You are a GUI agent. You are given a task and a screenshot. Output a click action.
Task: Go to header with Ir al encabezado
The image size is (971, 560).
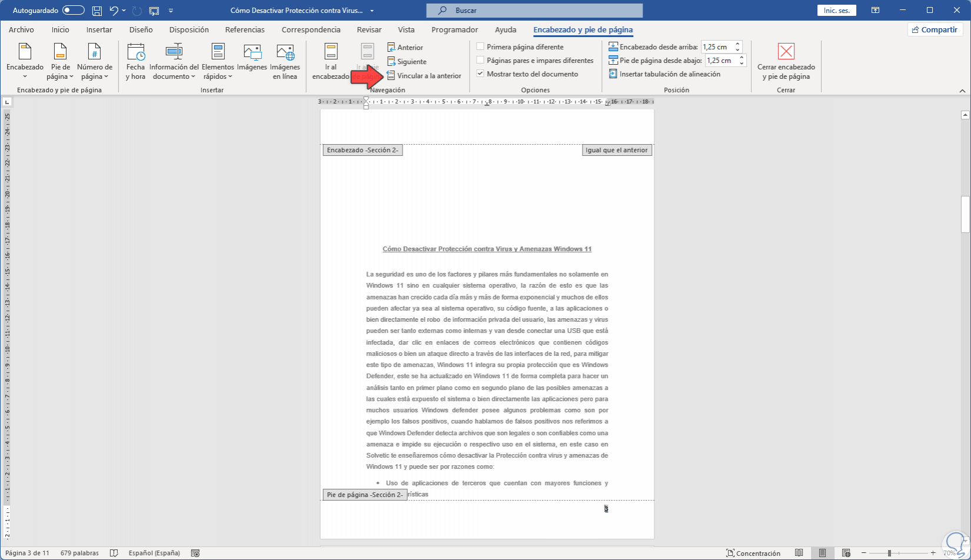point(331,62)
